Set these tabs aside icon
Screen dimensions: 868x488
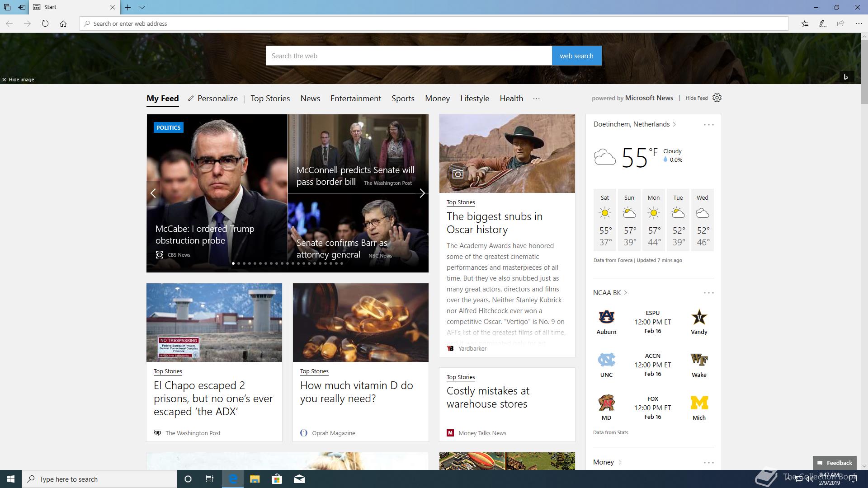pos(22,7)
